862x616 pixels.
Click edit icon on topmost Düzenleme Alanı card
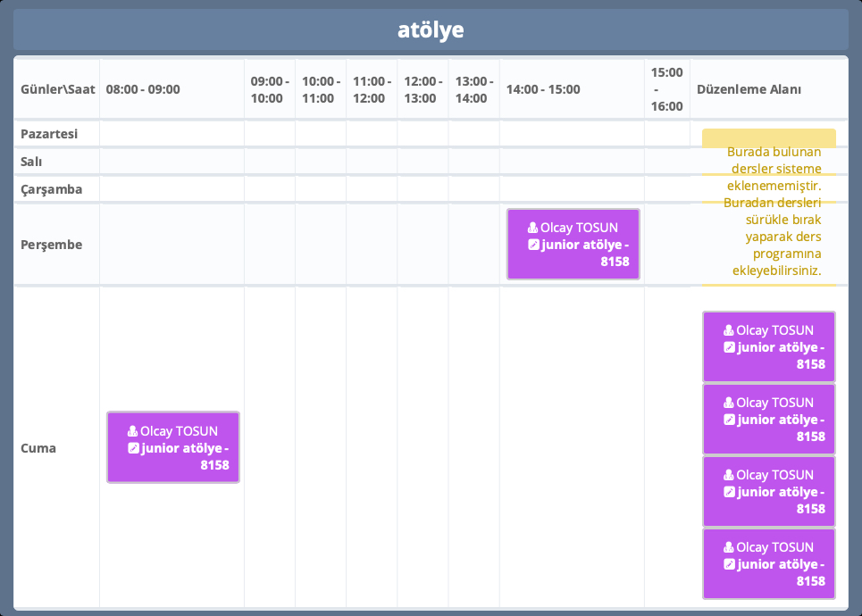pyautogui.click(x=729, y=347)
